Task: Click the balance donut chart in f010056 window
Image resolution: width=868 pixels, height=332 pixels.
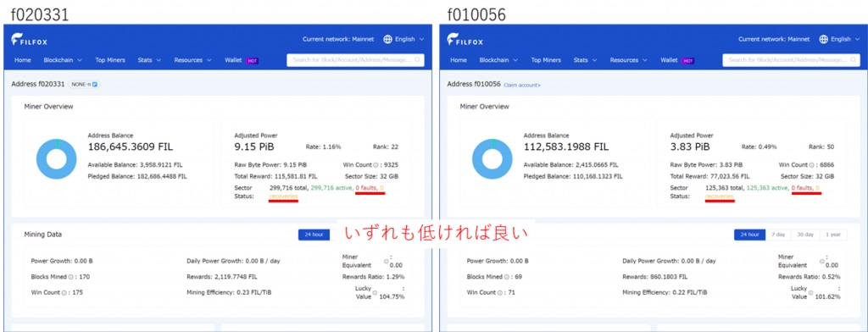Action: point(492,159)
